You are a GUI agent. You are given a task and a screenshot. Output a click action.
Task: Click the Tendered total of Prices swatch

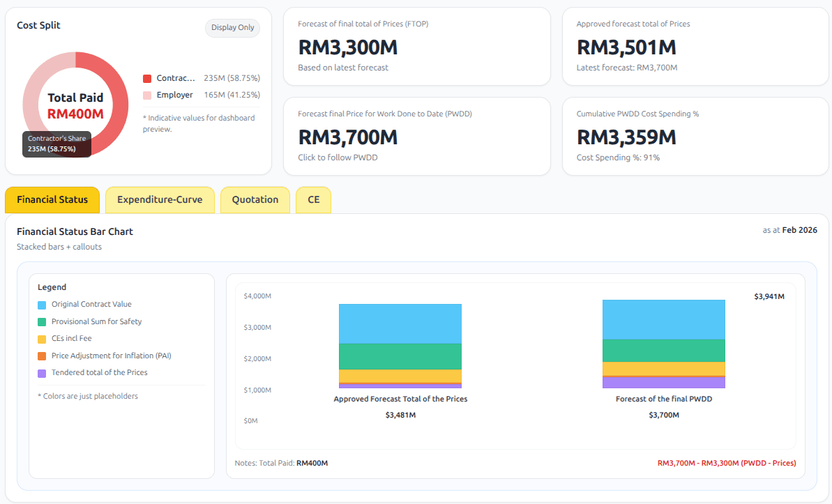pos(42,374)
